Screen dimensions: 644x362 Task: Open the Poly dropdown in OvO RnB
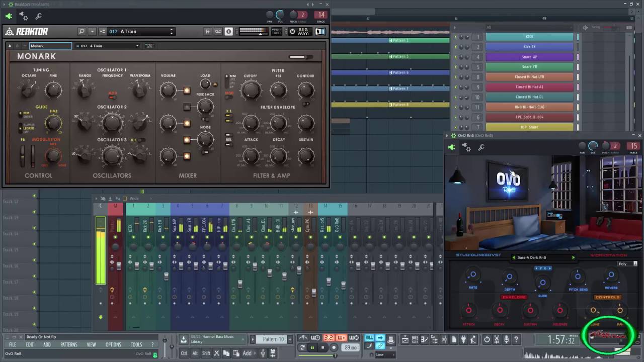pyautogui.click(x=627, y=264)
